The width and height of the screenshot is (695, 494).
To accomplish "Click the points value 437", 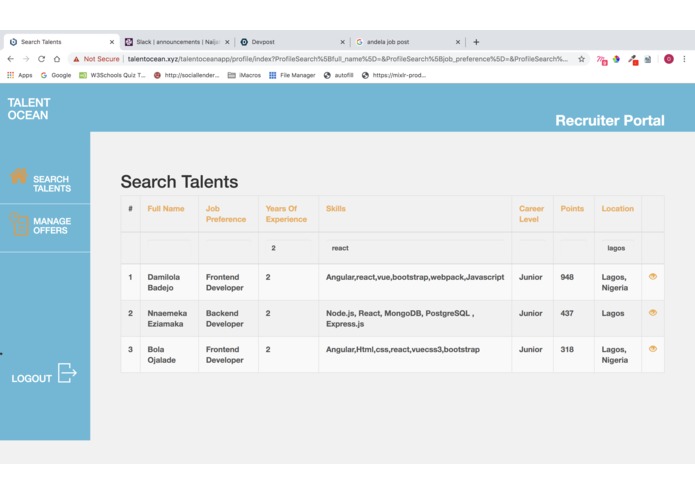I will (x=567, y=313).
